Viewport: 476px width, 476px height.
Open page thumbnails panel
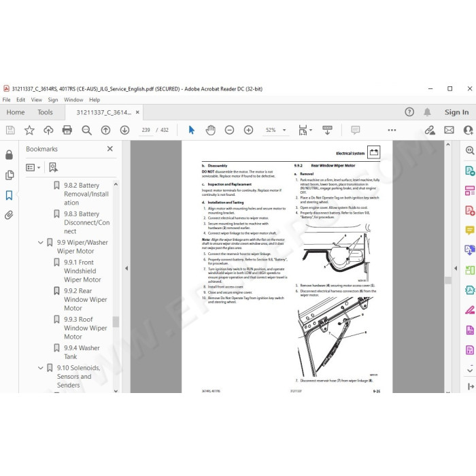click(x=9, y=175)
